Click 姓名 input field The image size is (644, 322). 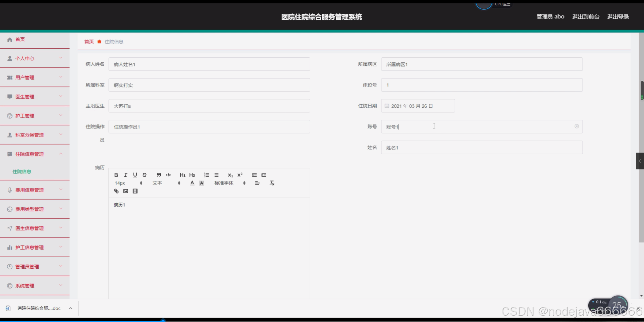482,147
